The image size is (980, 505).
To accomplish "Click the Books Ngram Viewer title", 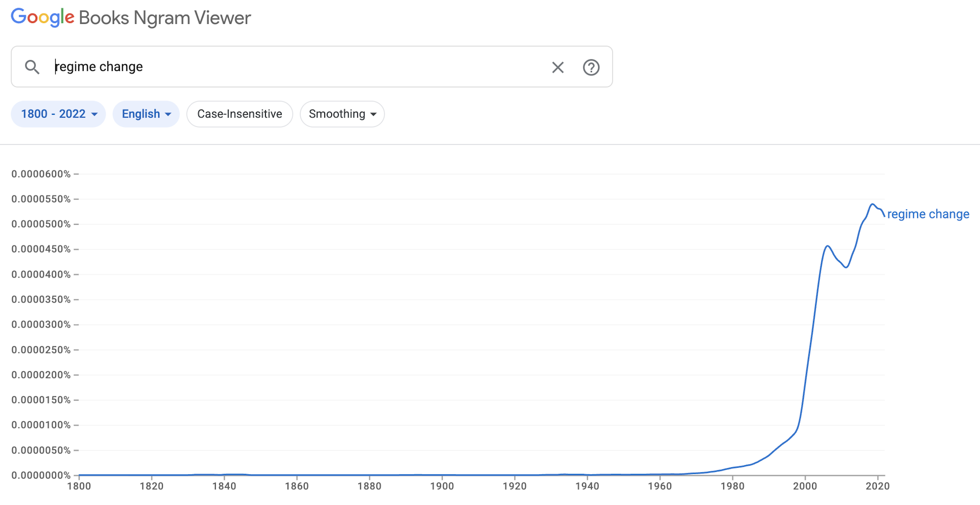I will [165, 18].
